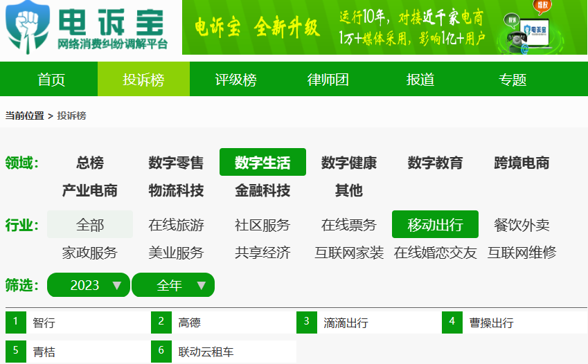Open the 评级榜 navigation item
This screenshot has width=588, height=364.
coord(236,79)
